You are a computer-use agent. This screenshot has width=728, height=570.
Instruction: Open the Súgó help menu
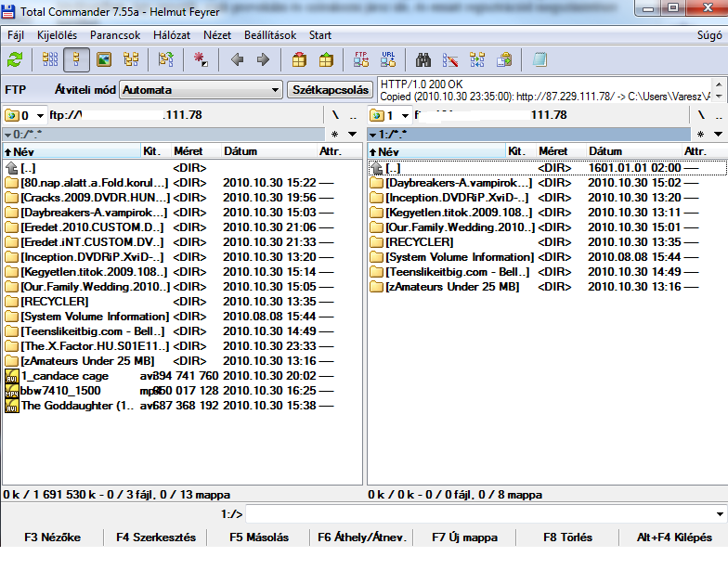(709, 35)
